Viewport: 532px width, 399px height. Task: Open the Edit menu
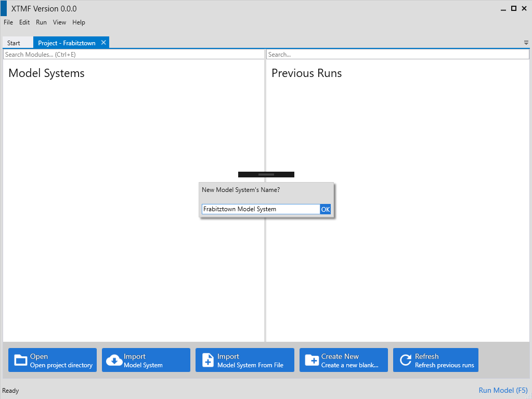(24, 22)
